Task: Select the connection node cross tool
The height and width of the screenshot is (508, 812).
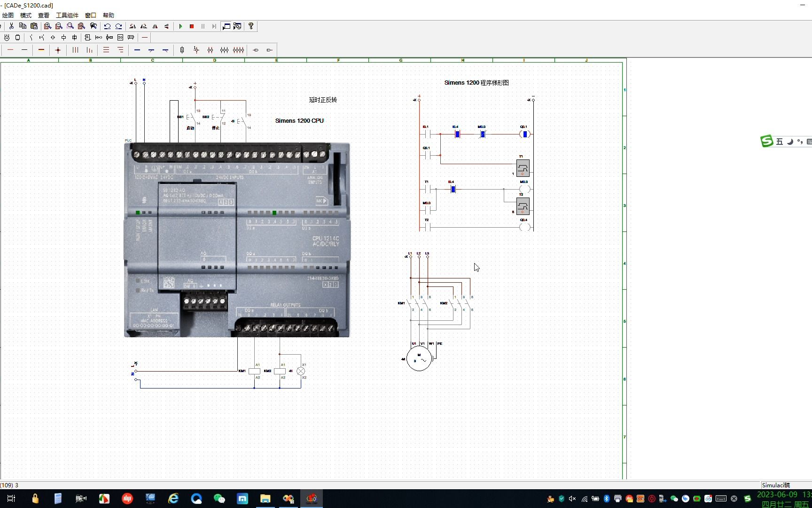Action: point(58,50)
